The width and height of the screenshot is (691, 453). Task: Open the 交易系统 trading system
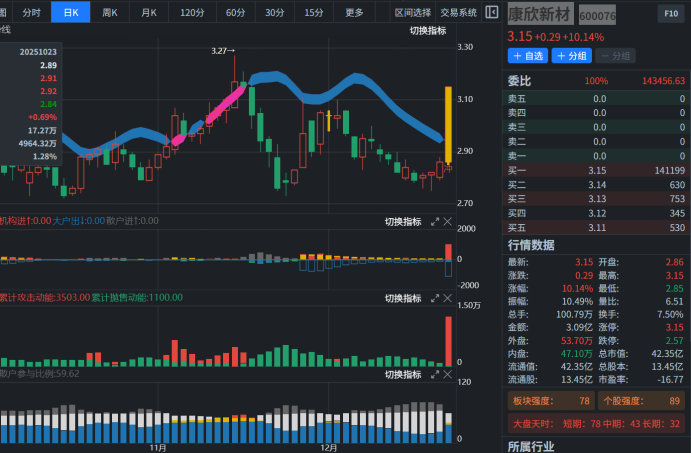click(458, 13)
